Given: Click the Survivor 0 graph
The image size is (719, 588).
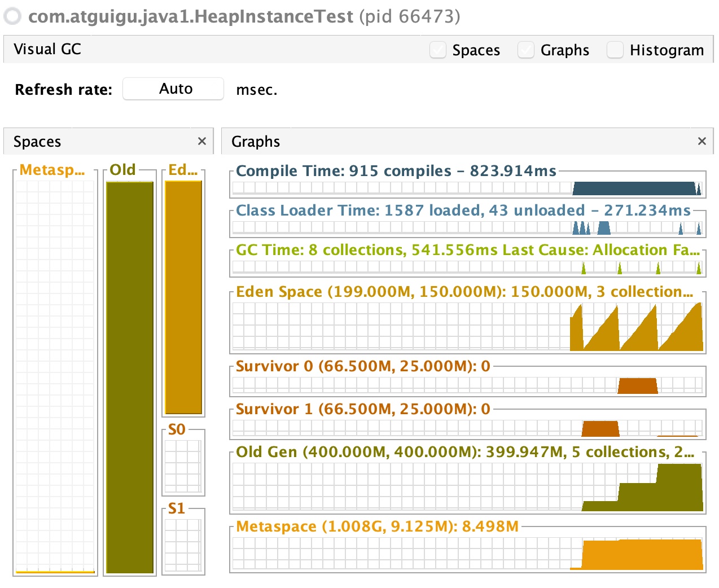Looking at the screenshot, I should point(467,385).
